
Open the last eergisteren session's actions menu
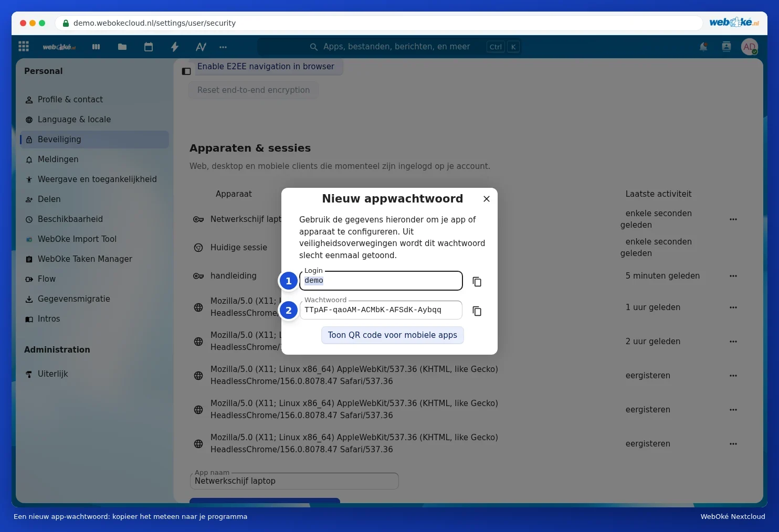tap(733, 444)
